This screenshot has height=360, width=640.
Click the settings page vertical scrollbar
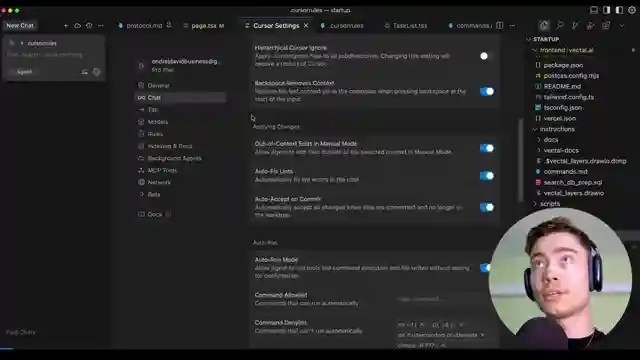point(520,160)
